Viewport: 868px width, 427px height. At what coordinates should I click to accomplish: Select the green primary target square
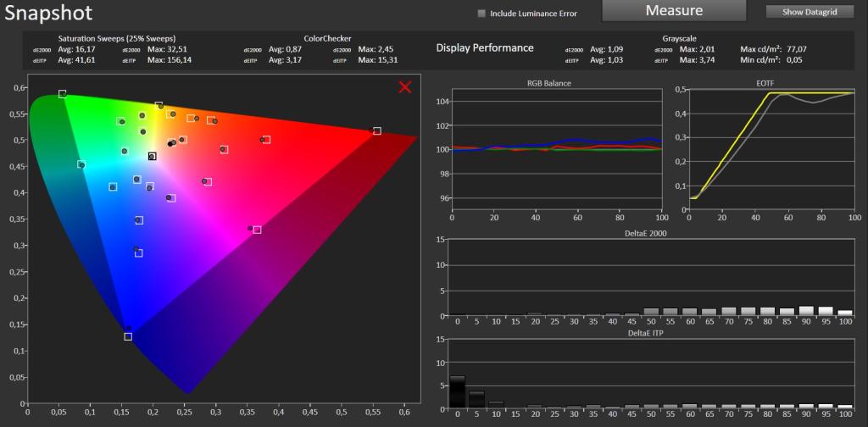coord(63,94)
